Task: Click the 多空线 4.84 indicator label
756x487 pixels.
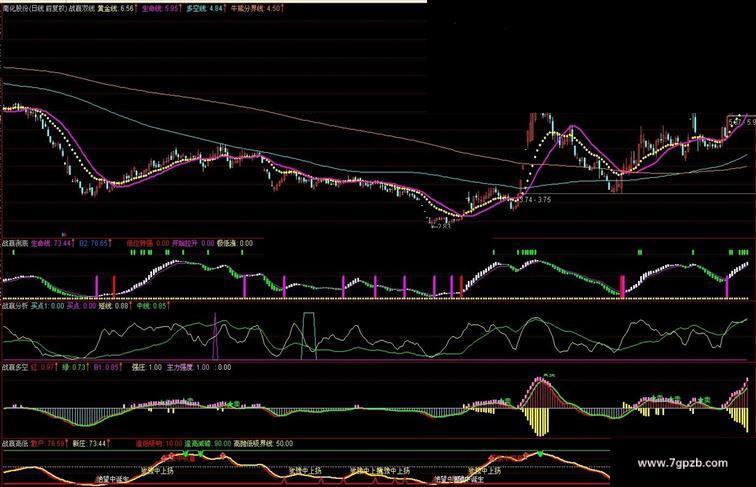Action: point(206,8)
